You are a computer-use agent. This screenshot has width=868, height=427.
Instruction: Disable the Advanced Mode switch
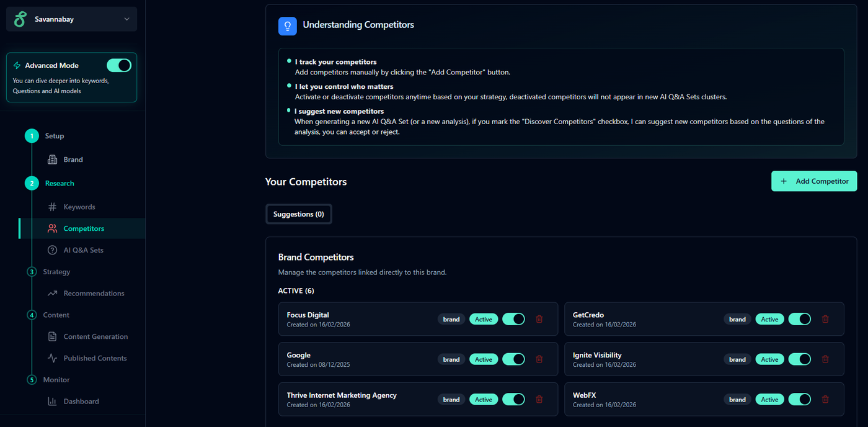click(119, 65)
